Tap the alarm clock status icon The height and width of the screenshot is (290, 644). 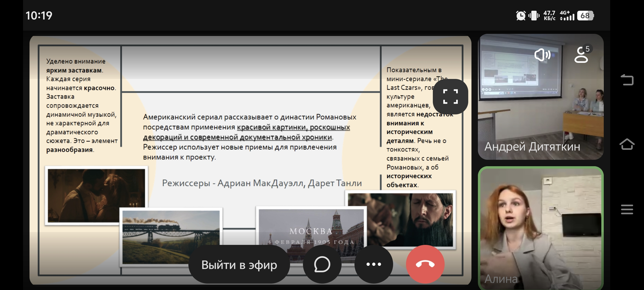(521, 16)
